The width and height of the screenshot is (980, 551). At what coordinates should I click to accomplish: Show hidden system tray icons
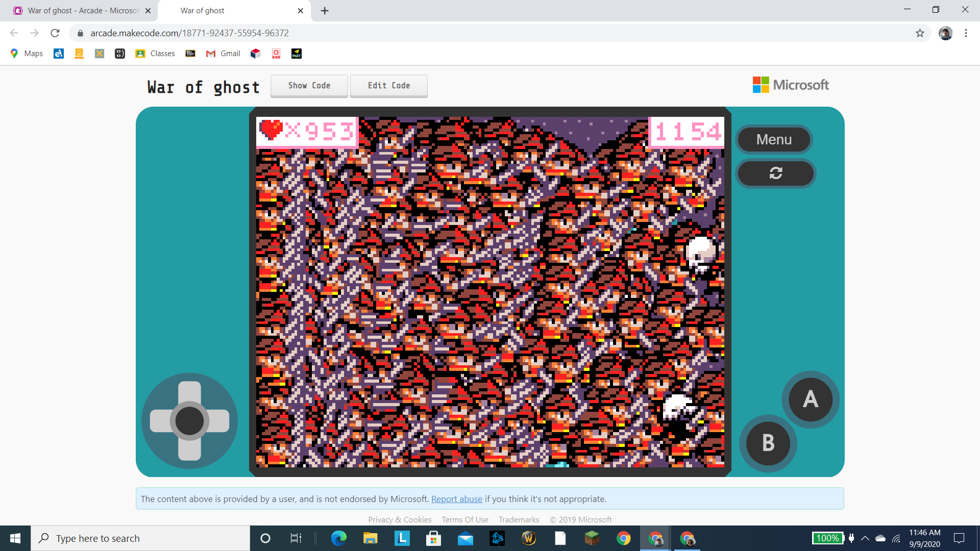point(865,538)
